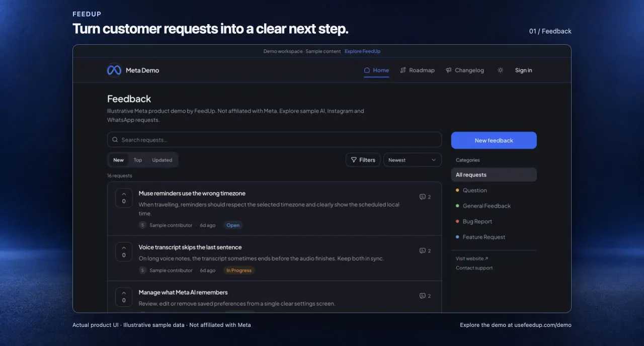Open the Changelog page
Screen dimensions: 644x346
tap(465, 70)
